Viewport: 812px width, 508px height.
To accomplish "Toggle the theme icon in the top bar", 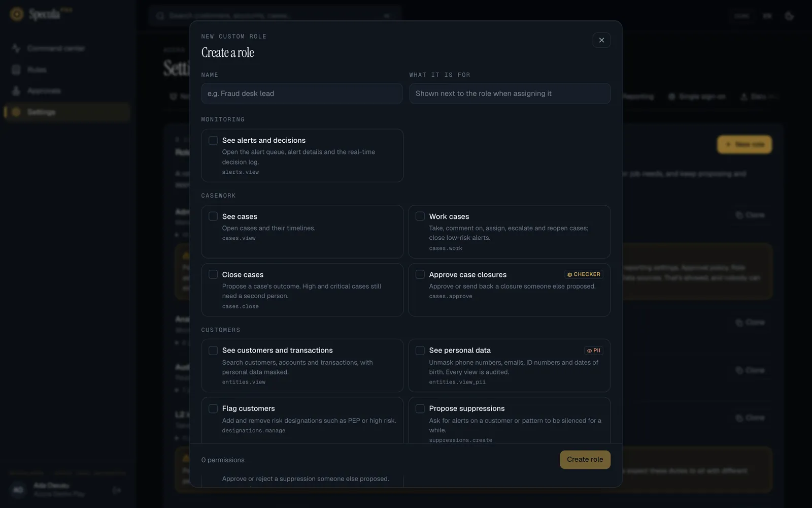I will (x=789, y=16).
